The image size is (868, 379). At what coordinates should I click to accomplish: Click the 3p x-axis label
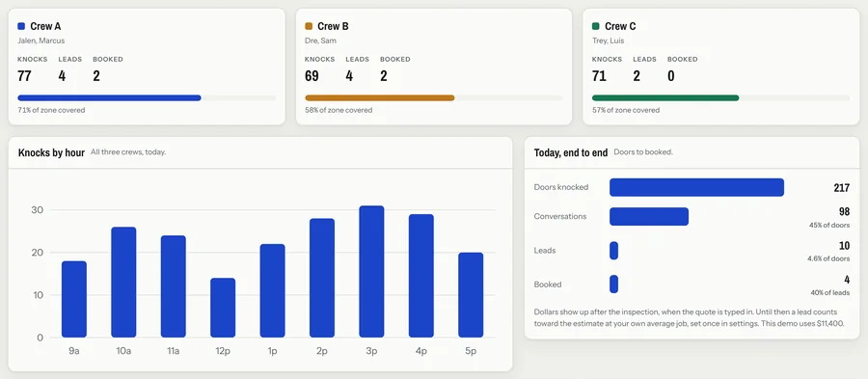(371, 351)
